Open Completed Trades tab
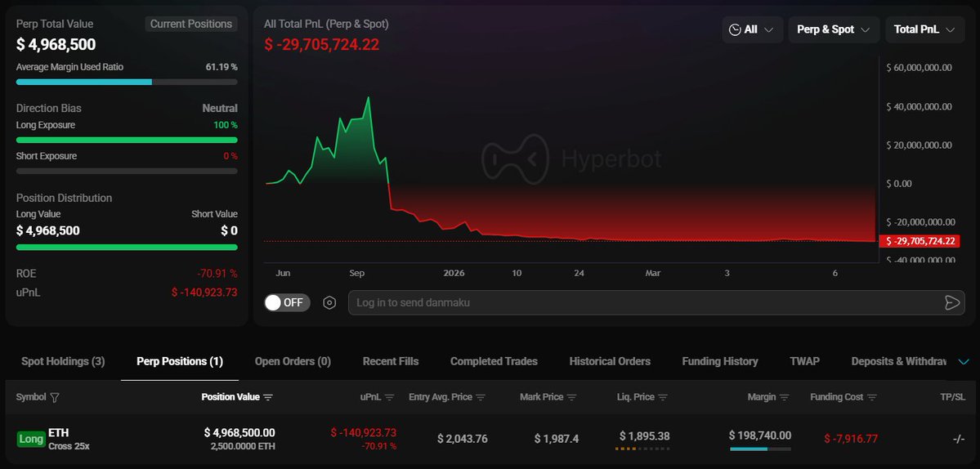Image resolution: width=980 pixels, height=469 pixels. point(494,362)
